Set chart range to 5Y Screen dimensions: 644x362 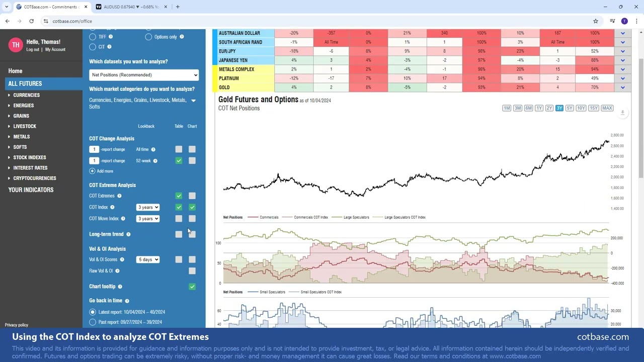pos(570,108)
